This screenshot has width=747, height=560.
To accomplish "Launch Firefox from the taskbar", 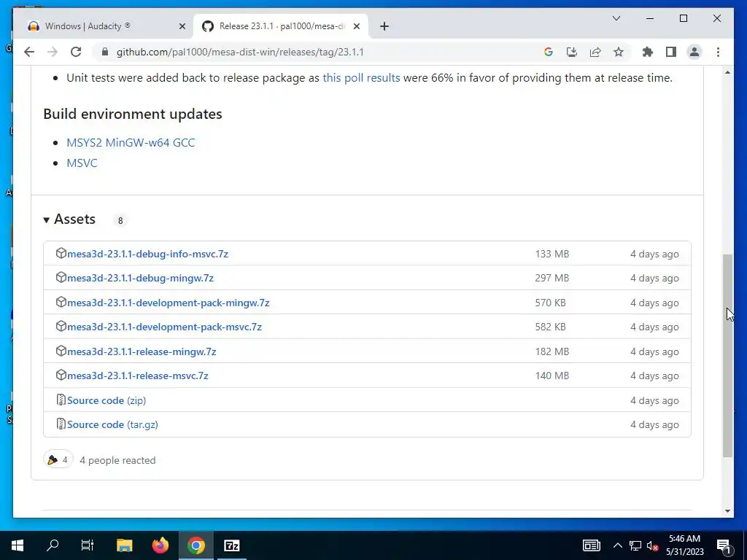I will 160,545.
